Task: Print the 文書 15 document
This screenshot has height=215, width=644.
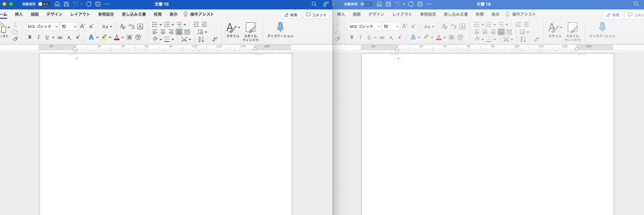Action: point(98,4)
